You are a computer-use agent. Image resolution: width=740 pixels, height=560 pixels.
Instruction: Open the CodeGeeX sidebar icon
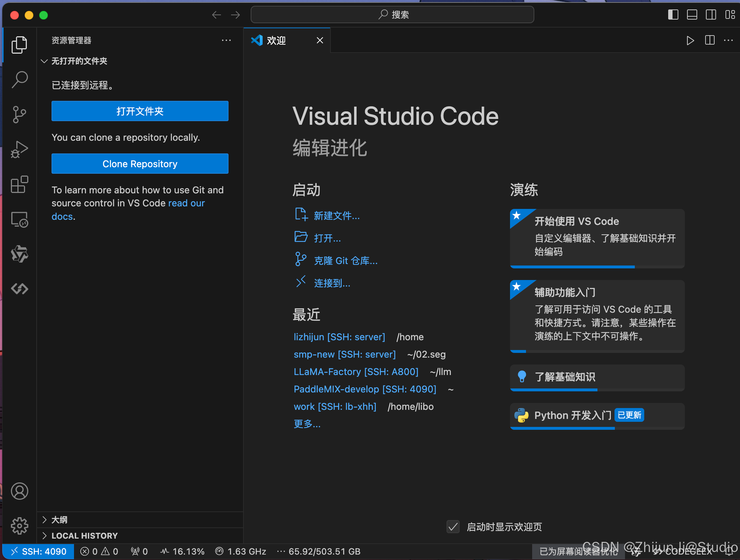click(19, 289)
